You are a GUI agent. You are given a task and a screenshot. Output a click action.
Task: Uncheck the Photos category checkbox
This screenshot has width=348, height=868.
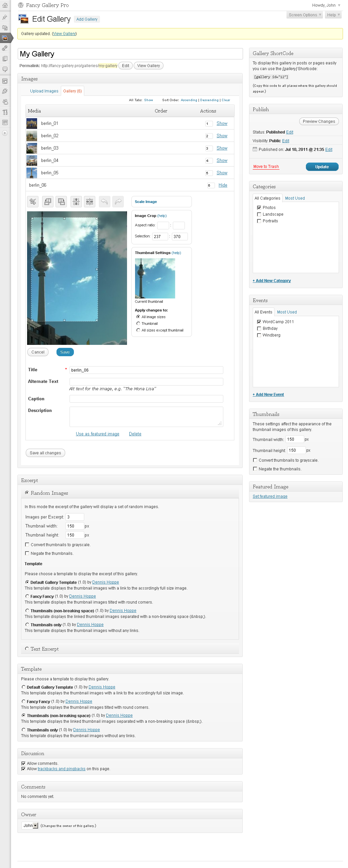pos(259,208)
